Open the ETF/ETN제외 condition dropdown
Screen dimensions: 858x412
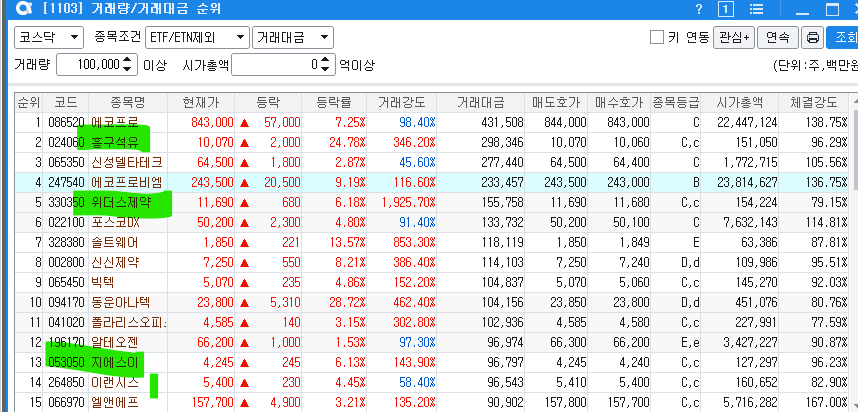(198, 37)
